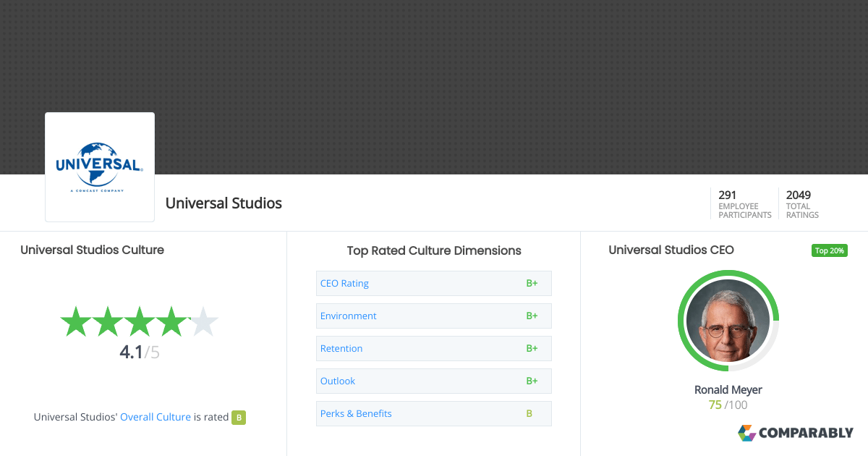Click the B+ grade beside CEO Rating
868x456 pixels.
pos(532,283)
